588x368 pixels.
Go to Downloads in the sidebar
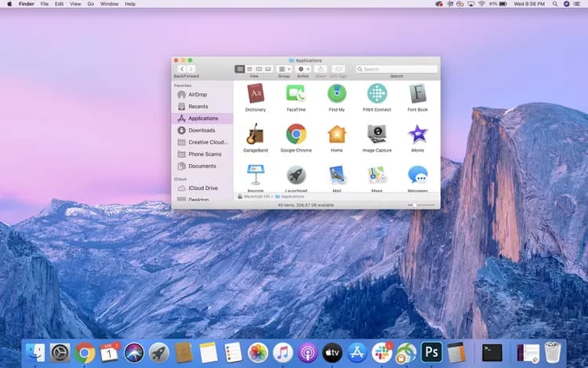tap(201, 130)
